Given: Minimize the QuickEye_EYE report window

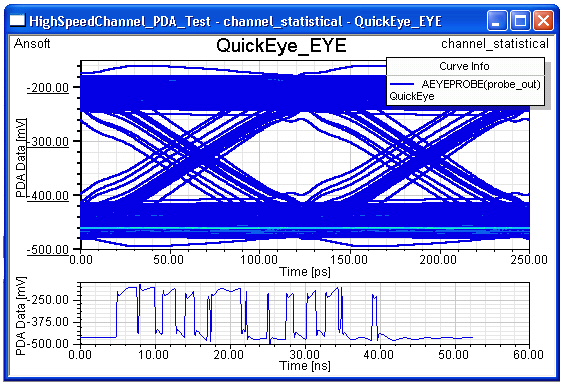Looking at the screenshot, I should pyautogui.click(x=497, y=20).
